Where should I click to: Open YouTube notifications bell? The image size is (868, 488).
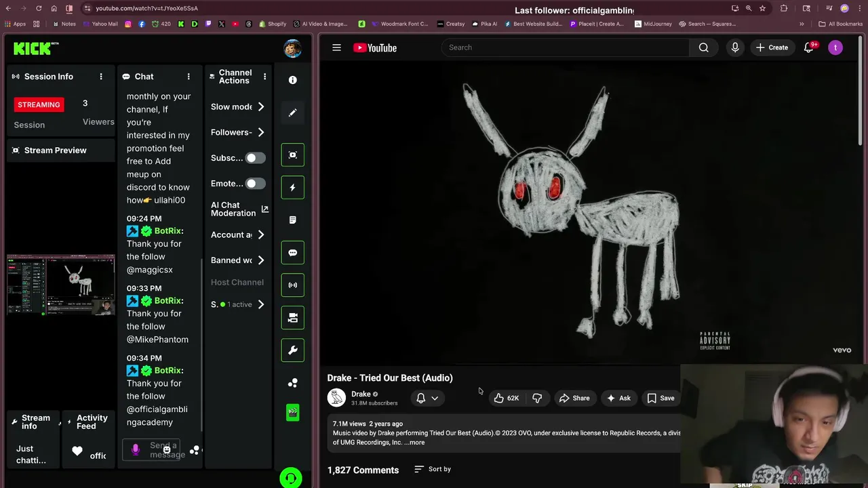[809, 47]
